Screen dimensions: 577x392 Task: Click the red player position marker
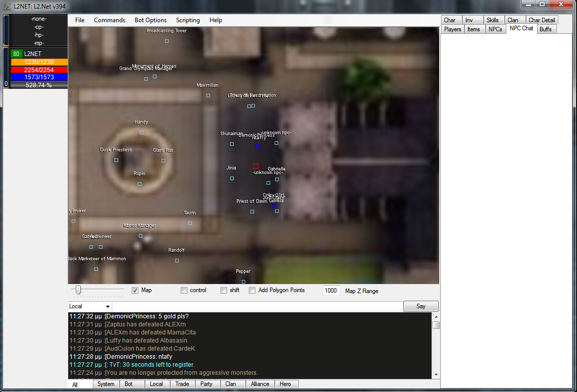coord(256,166)
